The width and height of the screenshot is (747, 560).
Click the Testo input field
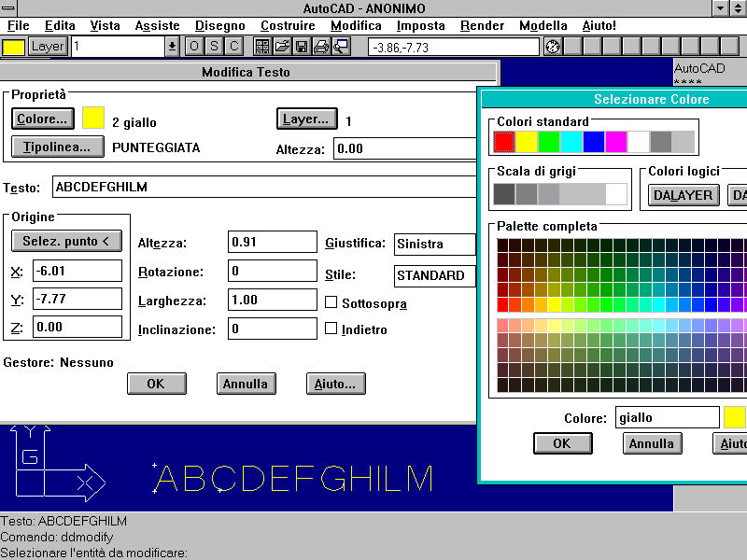pyautogui.click(x=264, y=187)
